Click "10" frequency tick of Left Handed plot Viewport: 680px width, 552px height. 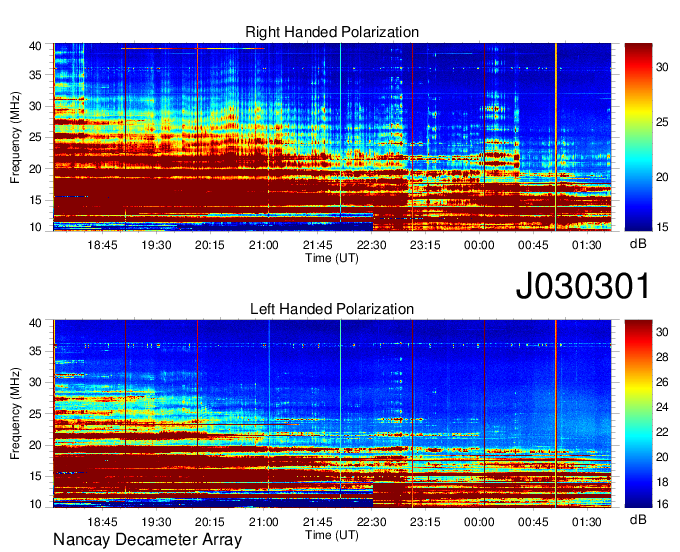tap(35, 504)
